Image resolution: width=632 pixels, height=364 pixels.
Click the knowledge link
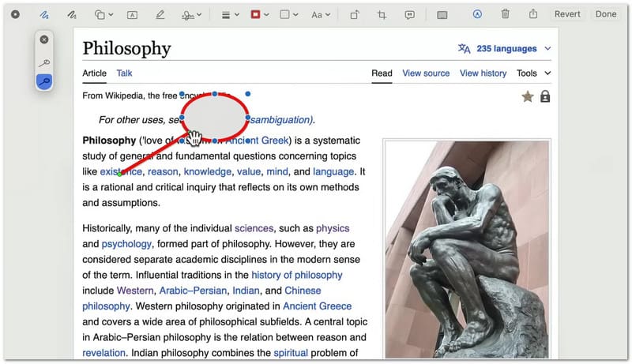tap(208, 172)
